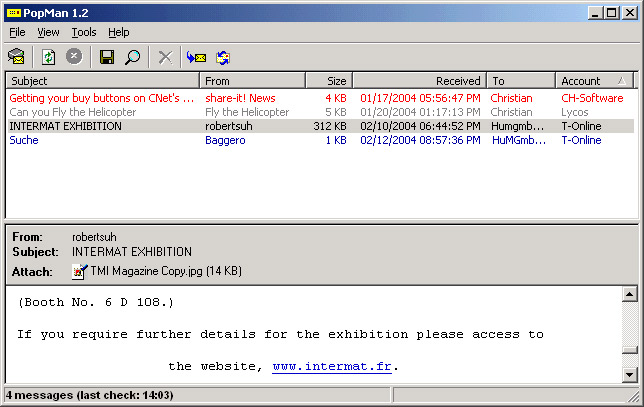The height and width of the screenshot is (407, 644).
Task: Click preview scrollbar up arrow
Action: (630, 294)
